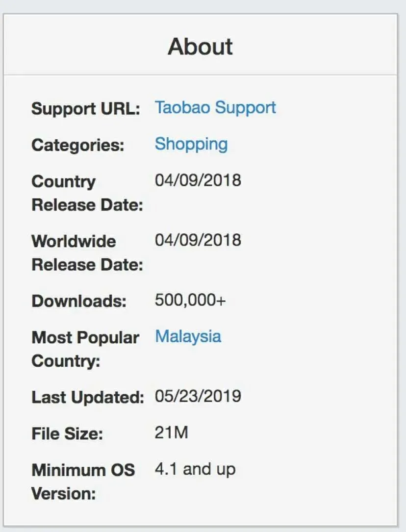Viewport: 406px width, 532px height.
Task: Click the Most Popular Country label
Action: (x=85, y=349)
